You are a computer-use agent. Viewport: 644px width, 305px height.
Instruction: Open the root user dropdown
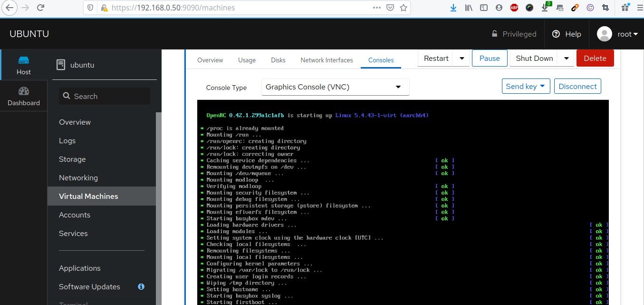pos(617,34)
